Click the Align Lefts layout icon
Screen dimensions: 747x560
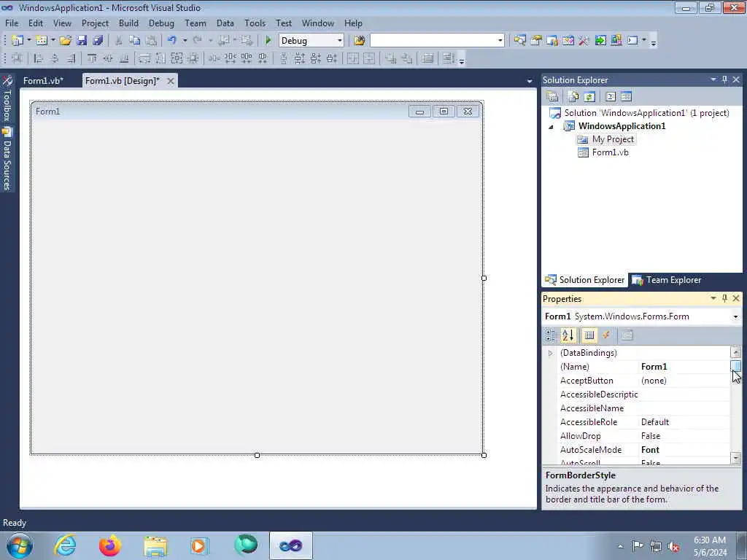pos(39,58)
